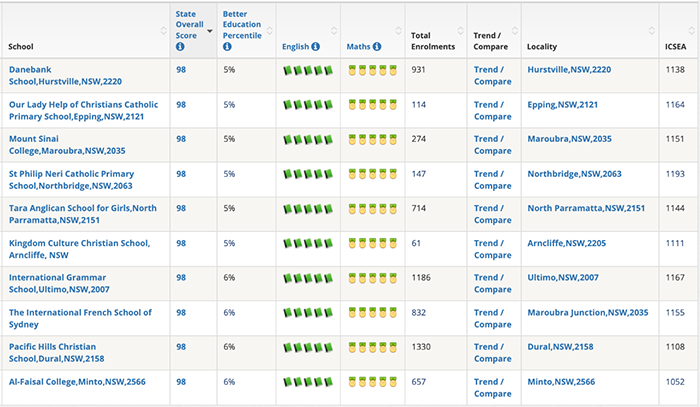This screenshot has width=700, height=407.
Task: Open The International French School of Sydney
Action: click(80, 319)
